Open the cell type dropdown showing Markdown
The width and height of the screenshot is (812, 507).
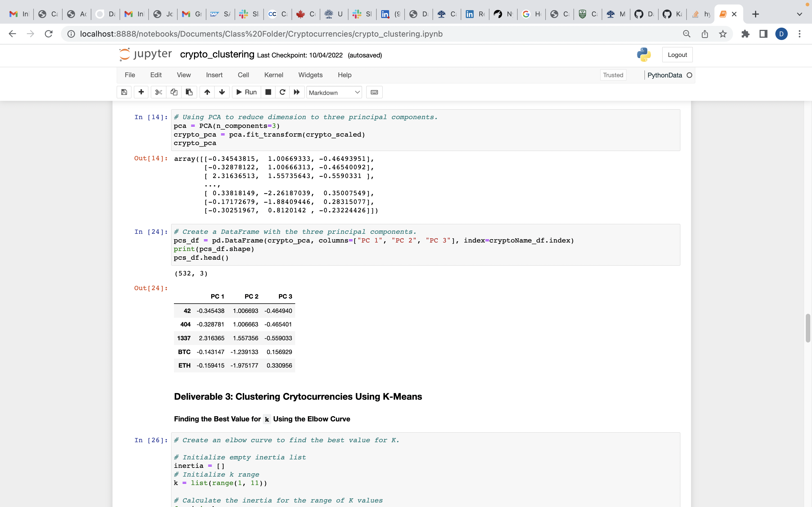(334, 92)
